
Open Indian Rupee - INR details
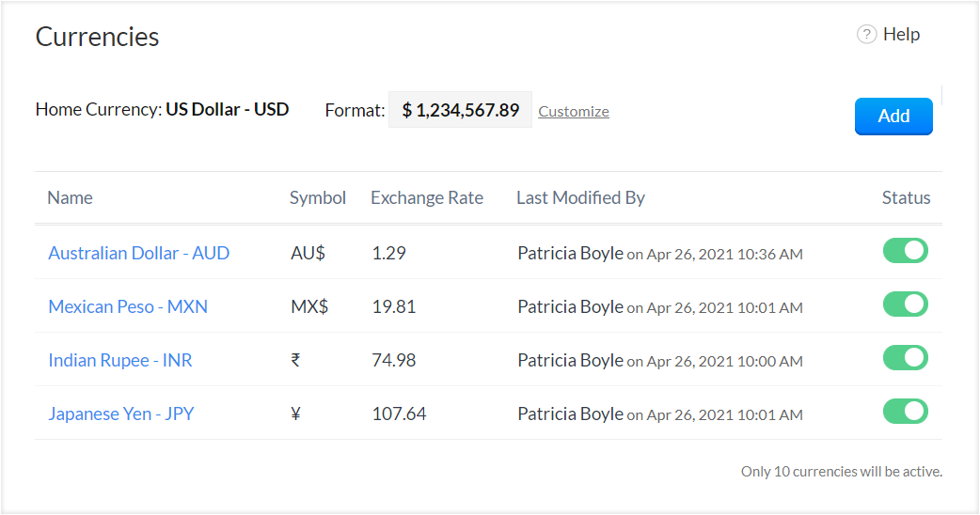[120, 360]
